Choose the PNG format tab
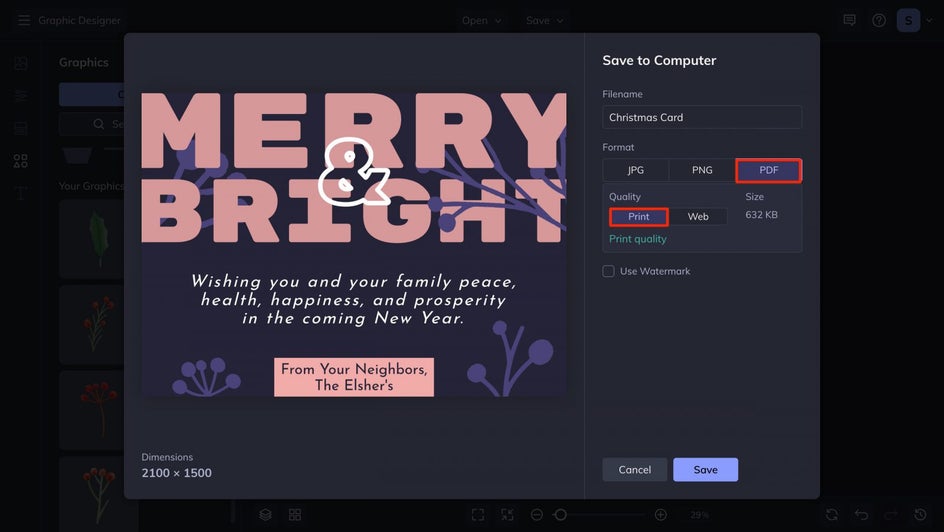Screen dimensions: 944x532 pyautogui.click(x=702, y=170)
